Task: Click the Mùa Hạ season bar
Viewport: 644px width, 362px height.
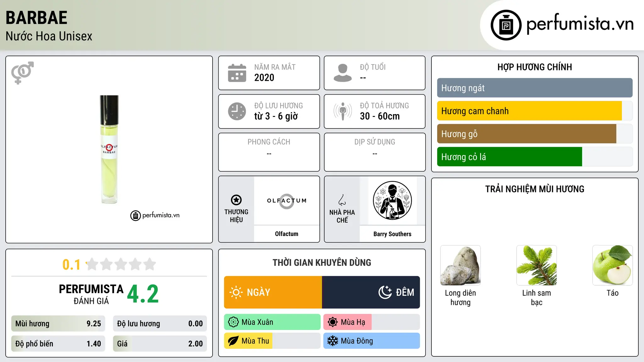Action: click(372, 322)
